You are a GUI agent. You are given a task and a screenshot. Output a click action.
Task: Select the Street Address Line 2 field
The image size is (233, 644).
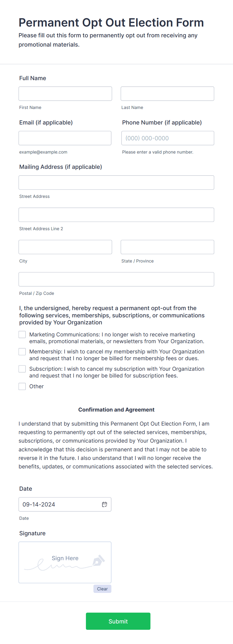[116, 215]
